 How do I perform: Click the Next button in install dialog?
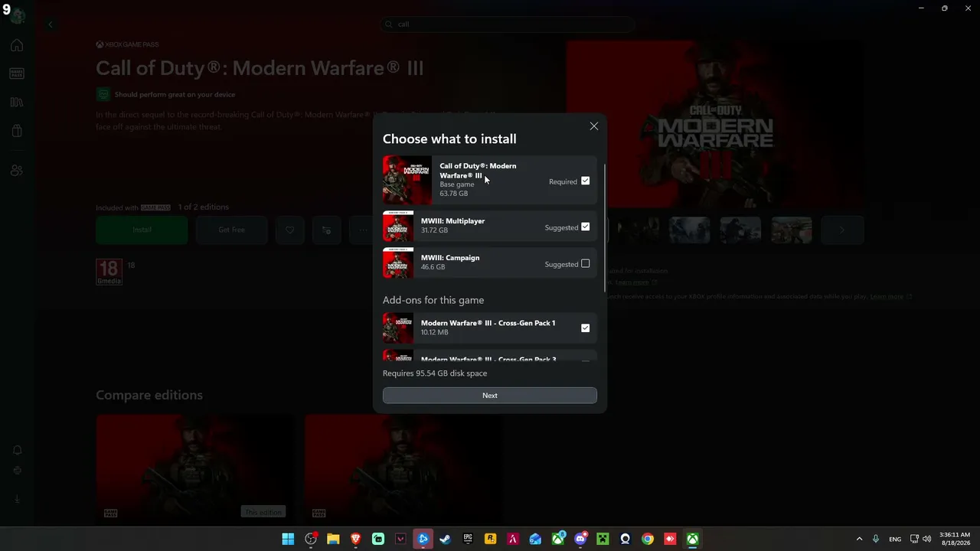(x=490, y=396)
